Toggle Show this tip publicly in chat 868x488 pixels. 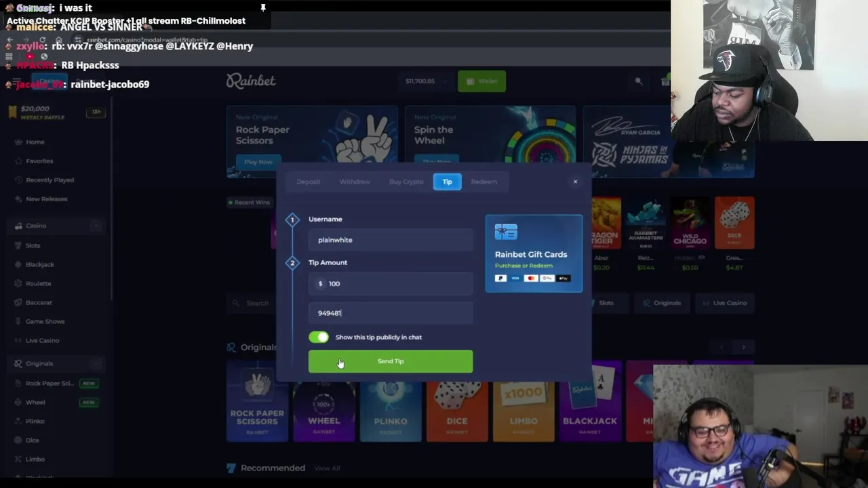[x=319, y=337]
